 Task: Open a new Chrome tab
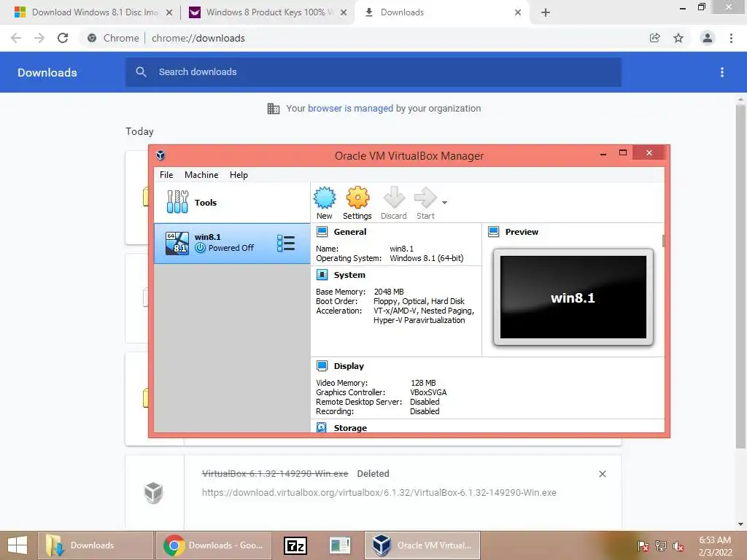[546, 12]
